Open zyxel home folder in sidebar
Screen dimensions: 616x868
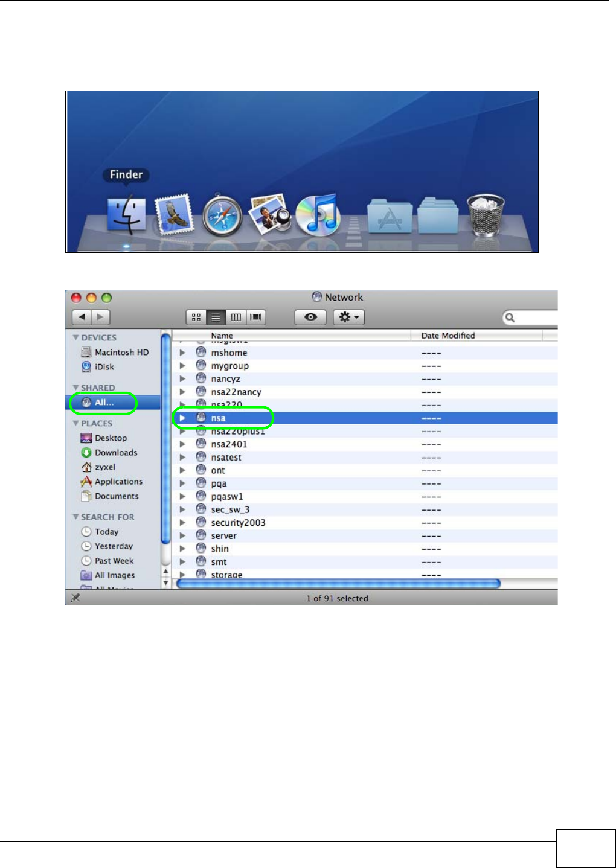point(98,467)
